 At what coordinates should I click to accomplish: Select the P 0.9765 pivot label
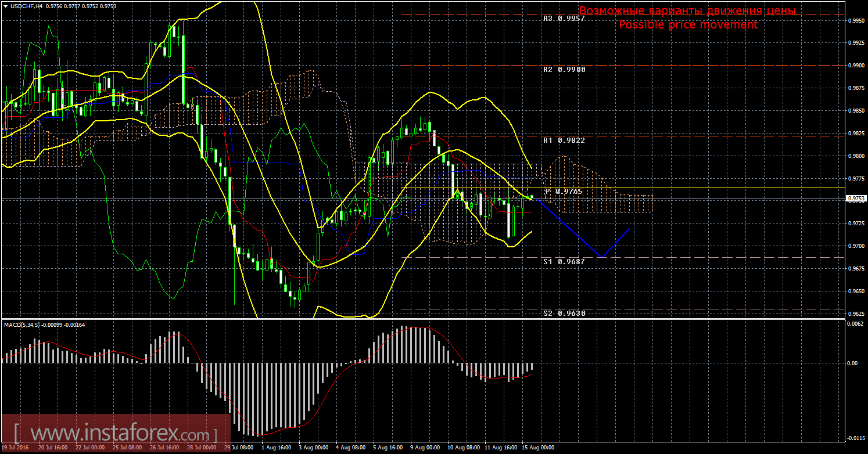pyautogui.click(x=564, y=192)
